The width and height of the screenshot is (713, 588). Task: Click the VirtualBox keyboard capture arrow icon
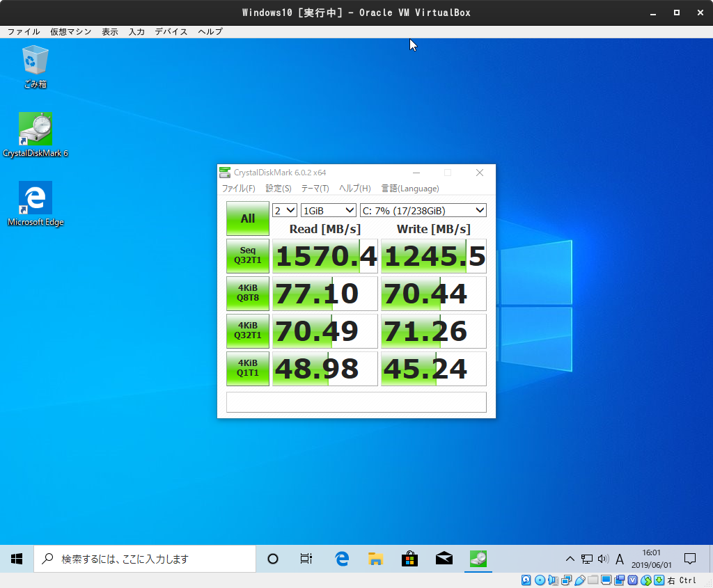659,580
